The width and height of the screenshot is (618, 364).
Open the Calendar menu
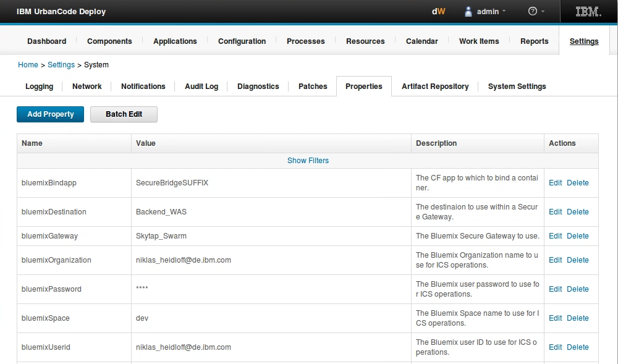[x=421, y=41]
